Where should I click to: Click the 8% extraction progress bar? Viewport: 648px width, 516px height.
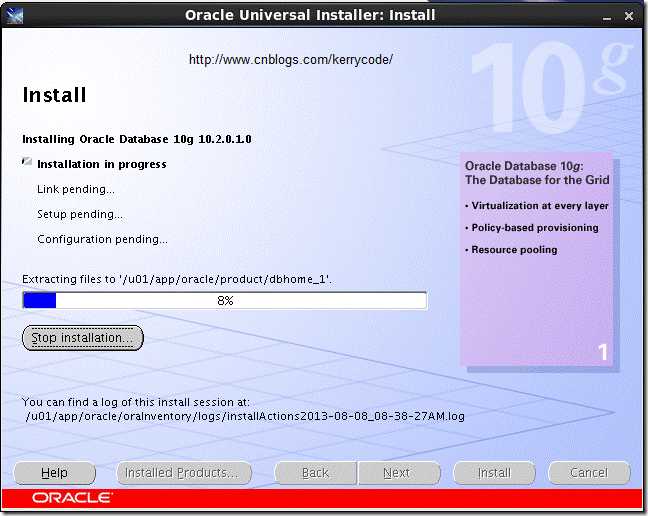tap(225, 300)
